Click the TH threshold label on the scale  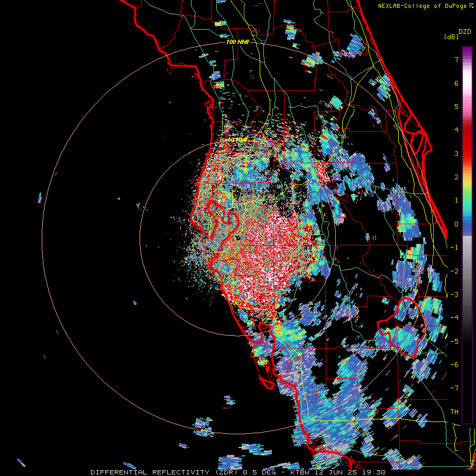click(454, 412)
